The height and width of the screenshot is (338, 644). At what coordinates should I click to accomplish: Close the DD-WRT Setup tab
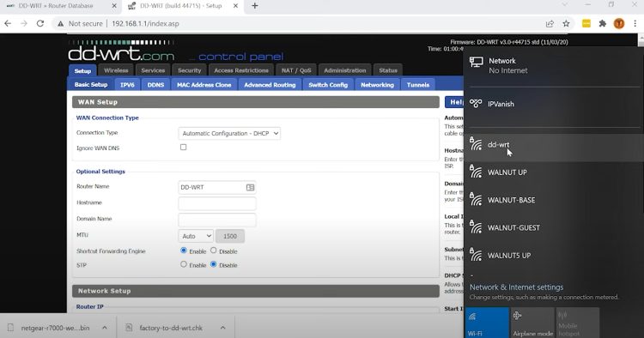point(235,6)
